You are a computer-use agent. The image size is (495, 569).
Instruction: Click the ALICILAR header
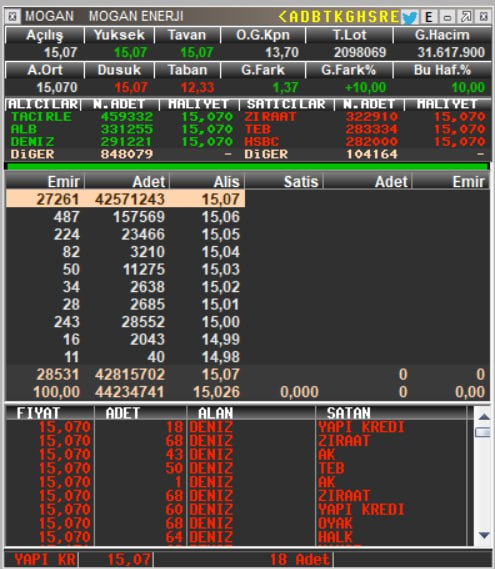[x=43, y=105]
